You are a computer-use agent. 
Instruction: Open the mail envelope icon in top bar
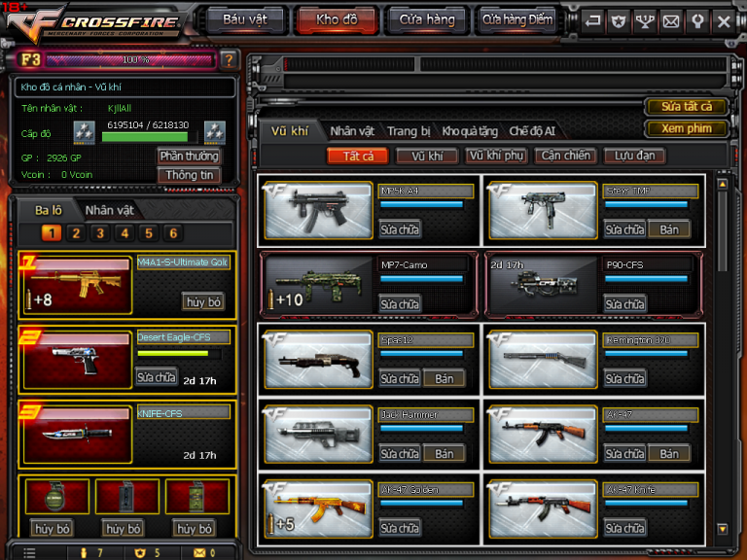pos(671,20)
